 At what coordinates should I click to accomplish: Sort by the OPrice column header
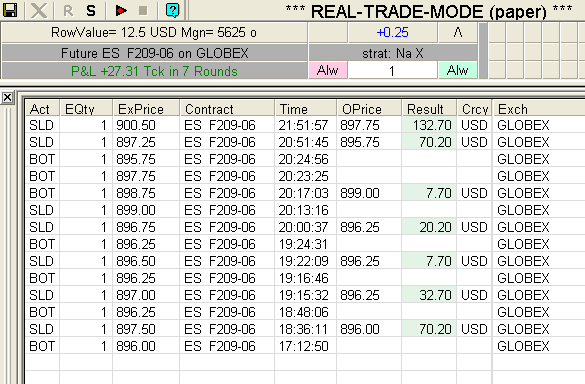pyautogui.click(x=369, y=109)
